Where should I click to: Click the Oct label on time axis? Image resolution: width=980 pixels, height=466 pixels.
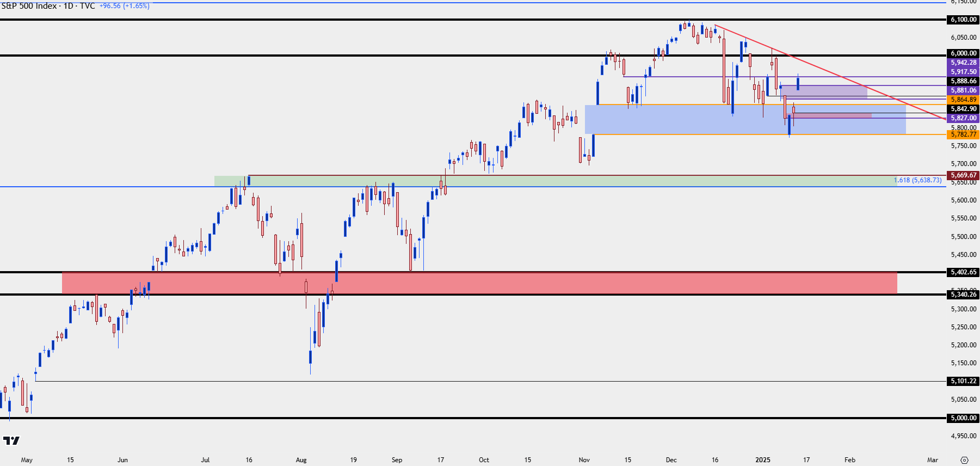pyautogui.click(x=484, y=460)
